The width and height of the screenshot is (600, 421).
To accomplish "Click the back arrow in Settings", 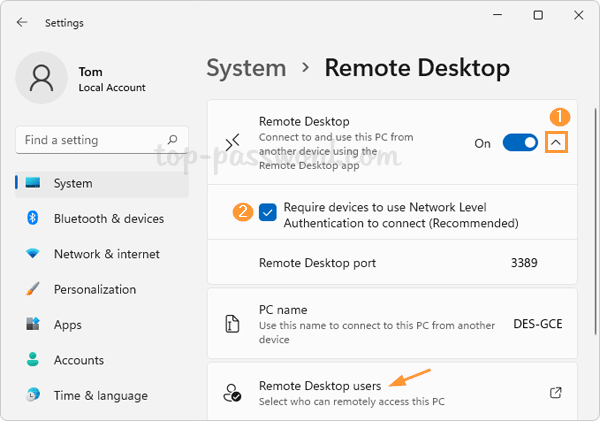I will (x=22, y=22).
